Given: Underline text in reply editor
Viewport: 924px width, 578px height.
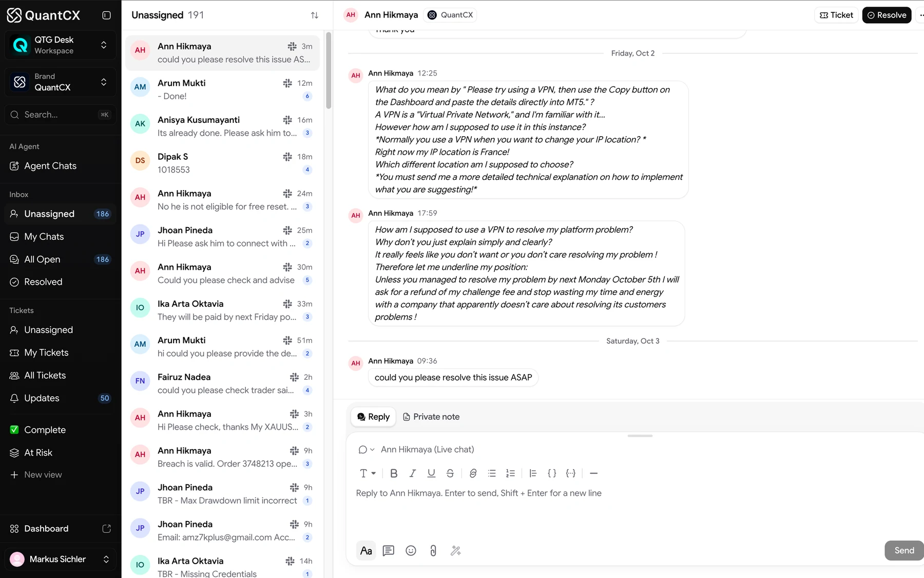Looking at the screenshot, I should 431,473.
